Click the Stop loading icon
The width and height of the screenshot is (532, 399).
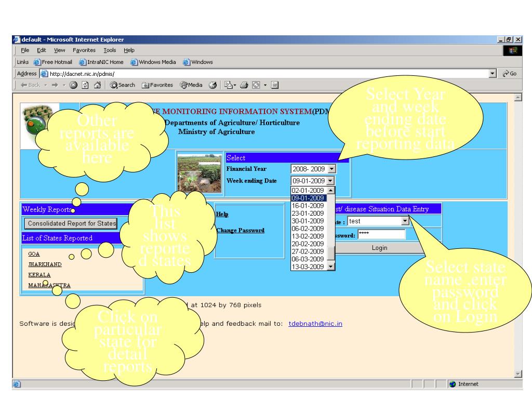coord(73,85)
